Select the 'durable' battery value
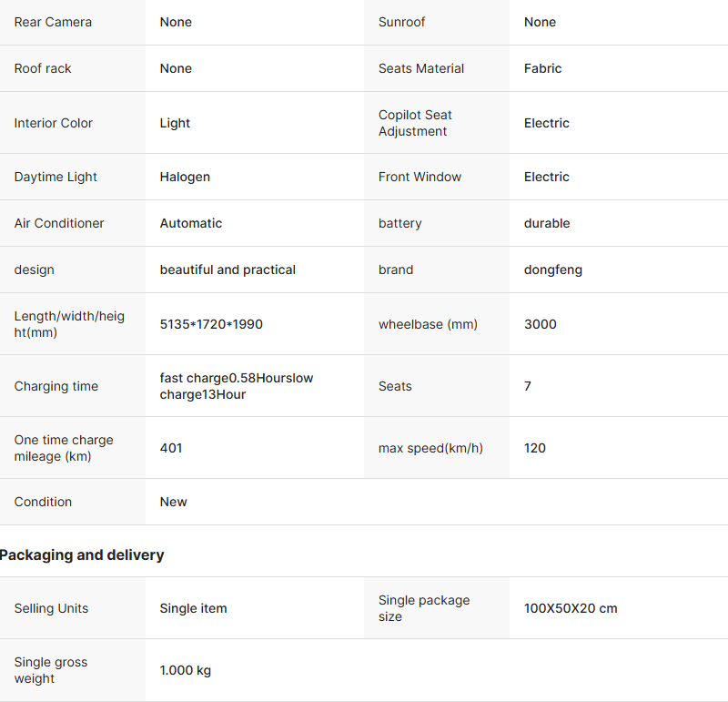The width and height of the screenshot is (728, 702). (547, 223)
